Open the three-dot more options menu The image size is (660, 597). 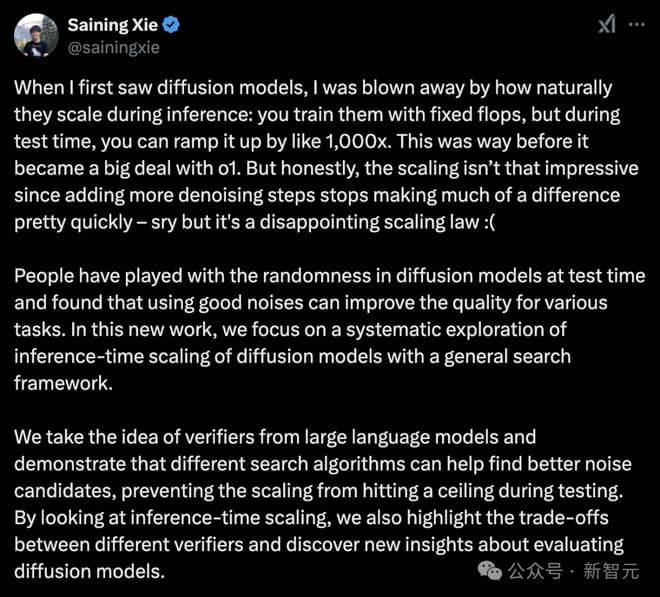pos(635,26)
